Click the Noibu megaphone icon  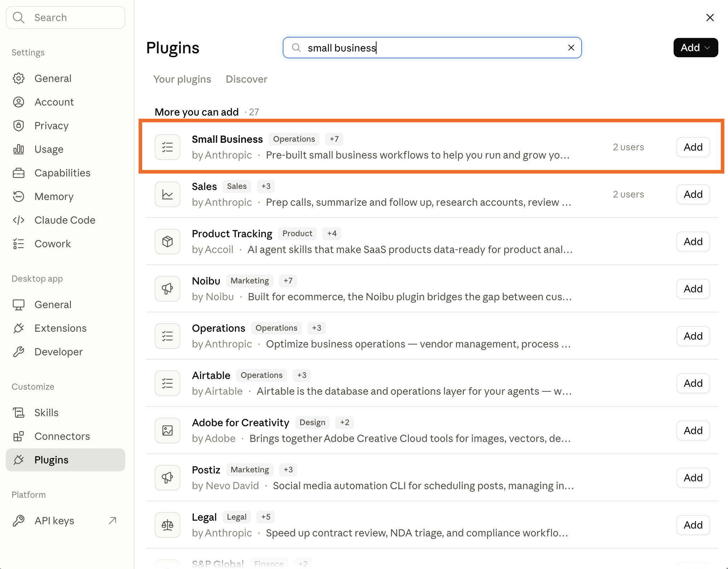168,289
